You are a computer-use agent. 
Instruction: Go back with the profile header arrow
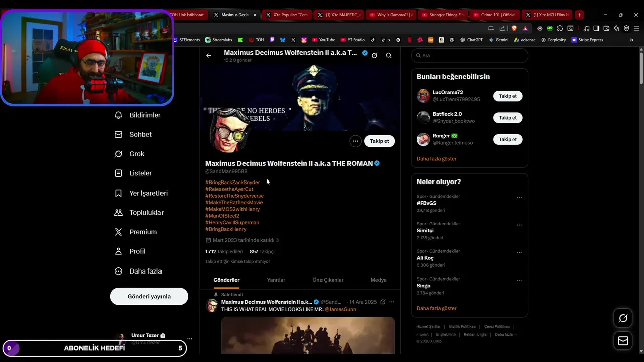click(209, 56)
